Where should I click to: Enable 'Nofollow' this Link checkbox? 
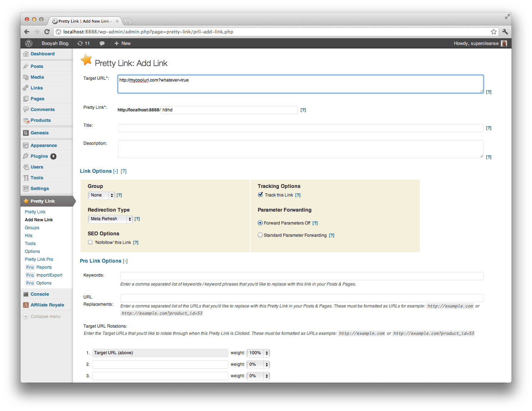coord(90,242)
